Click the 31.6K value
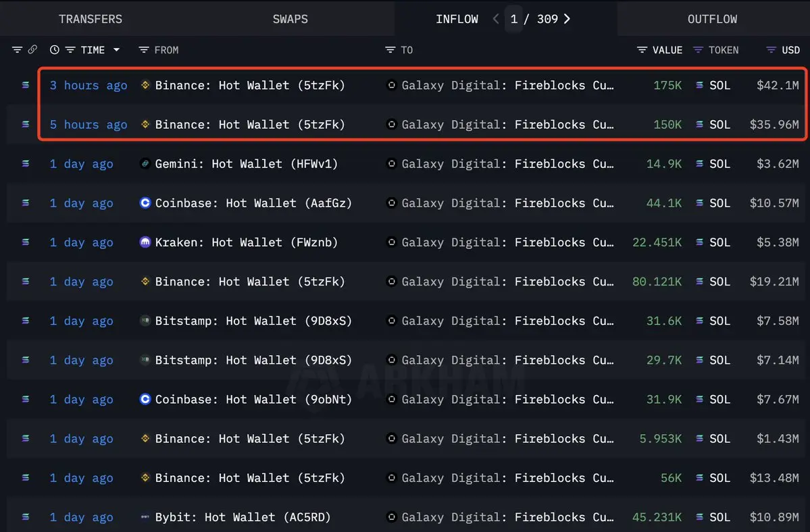This screenshot has height=532, width=810. [x=664, y=321]
